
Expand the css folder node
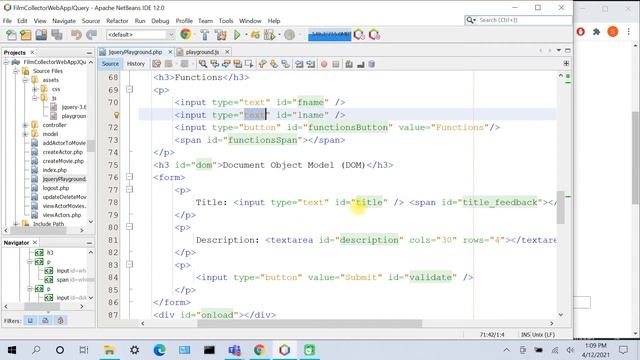tap(35, 89)
